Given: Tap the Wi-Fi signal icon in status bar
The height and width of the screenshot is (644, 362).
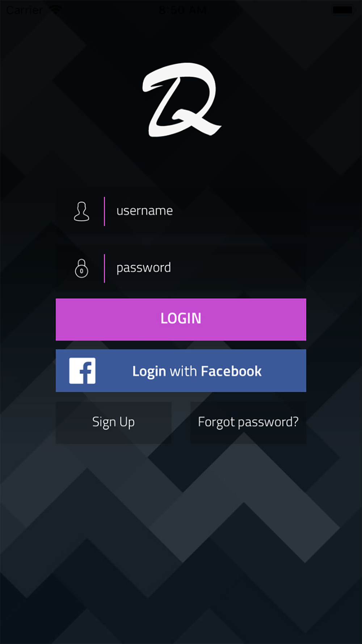Looking at the screenshot, I should pos(56,10).
